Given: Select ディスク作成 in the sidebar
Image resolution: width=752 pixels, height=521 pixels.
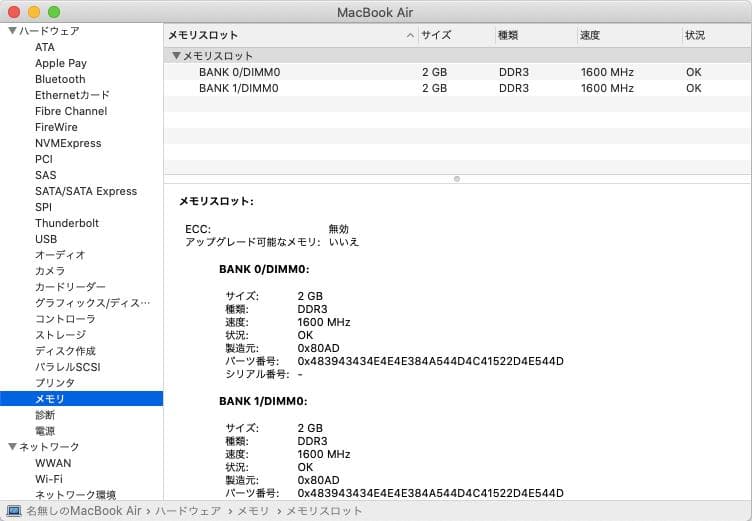Looking at the screenshot, I should [x=65, y=351].
